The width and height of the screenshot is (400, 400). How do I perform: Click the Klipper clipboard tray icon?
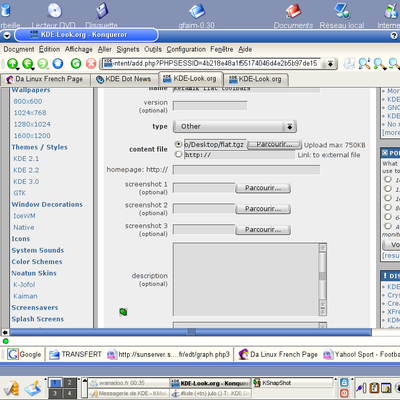(x=375, y=388)
